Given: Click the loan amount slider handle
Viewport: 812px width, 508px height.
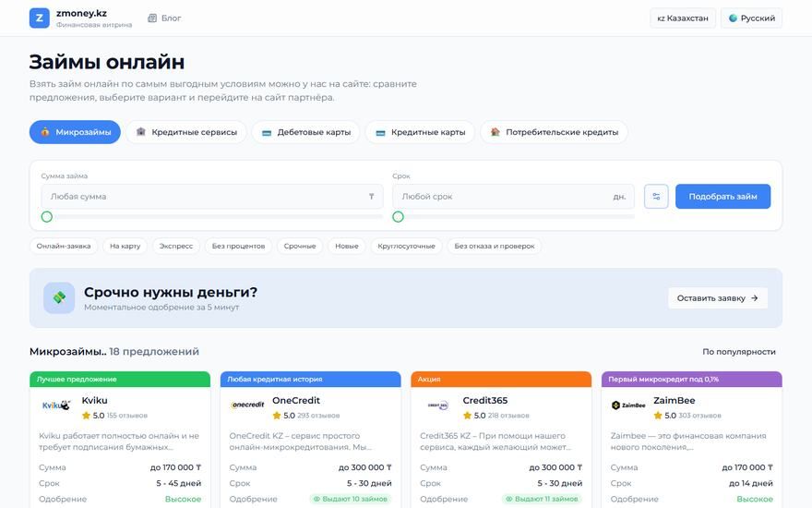Looking at the screenshot, I should (47, 217).
